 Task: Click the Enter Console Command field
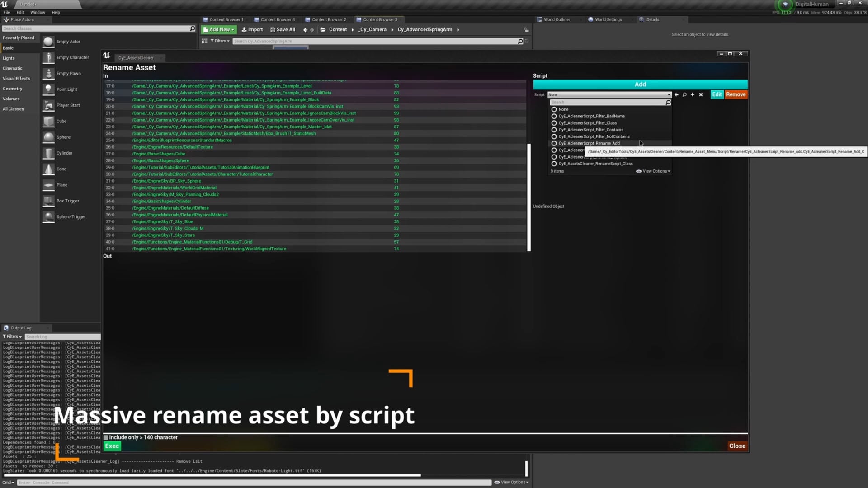click(x=181, y=483)
